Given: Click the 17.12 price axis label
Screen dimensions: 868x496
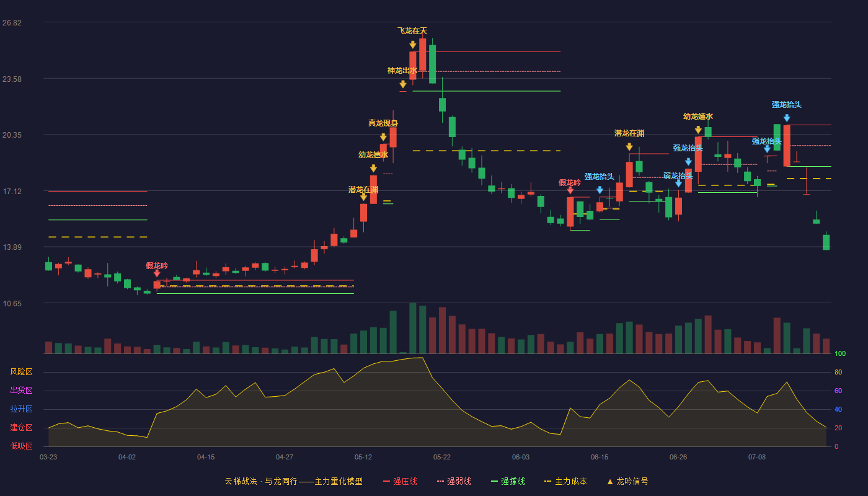Looking at the screenshot, I should click(12, 192).
